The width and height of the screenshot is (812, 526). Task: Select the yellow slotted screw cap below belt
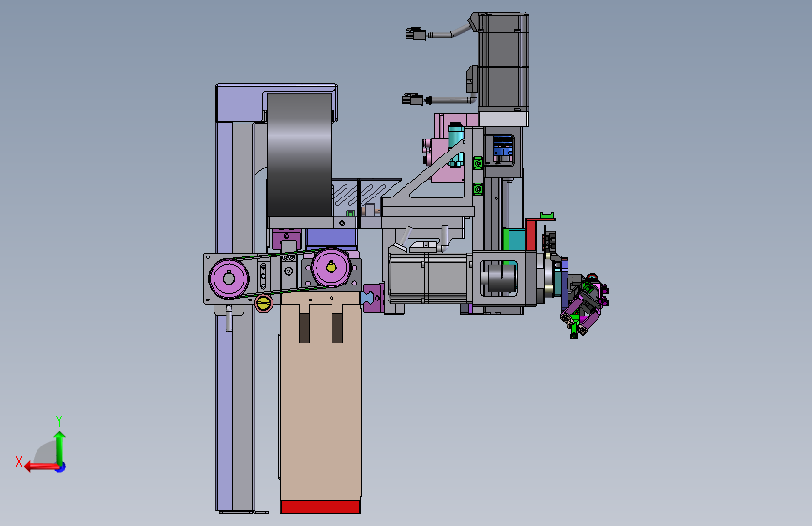[263, 303]
